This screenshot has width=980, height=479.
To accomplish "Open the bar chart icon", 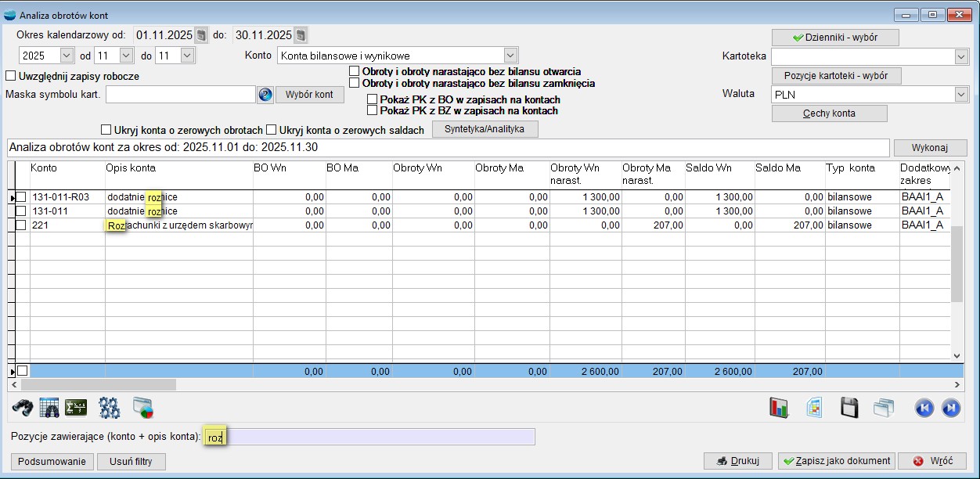I will [x=780, y=408].
